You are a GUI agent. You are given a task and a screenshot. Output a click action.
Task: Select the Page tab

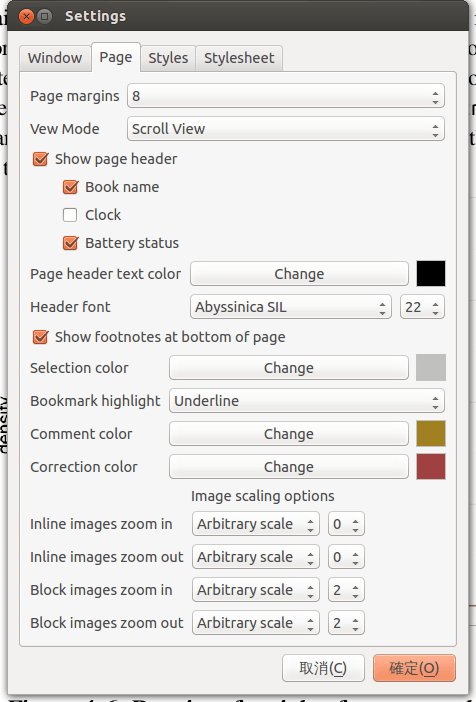coord(116,57)
